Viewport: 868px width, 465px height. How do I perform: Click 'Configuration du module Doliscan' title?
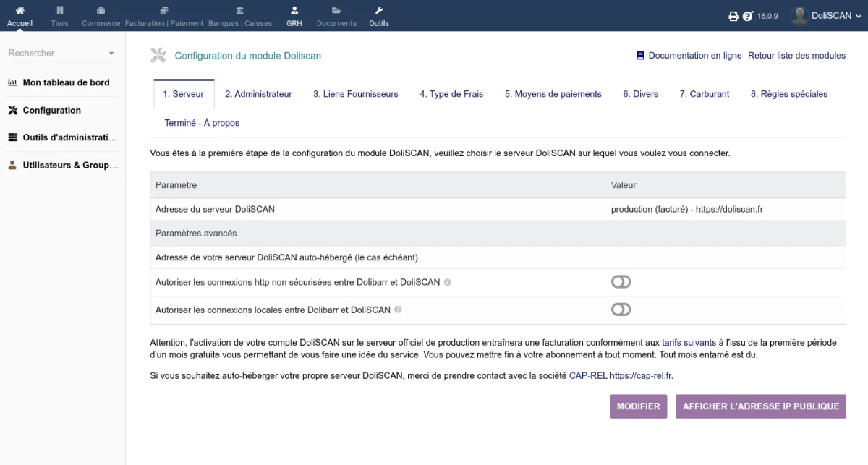click(248, 55)
